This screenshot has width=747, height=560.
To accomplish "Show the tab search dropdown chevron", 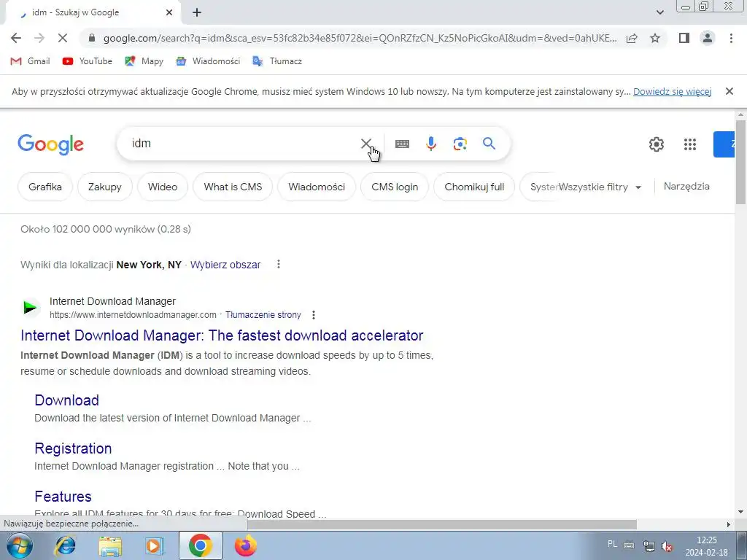I will tap(659, 12).
